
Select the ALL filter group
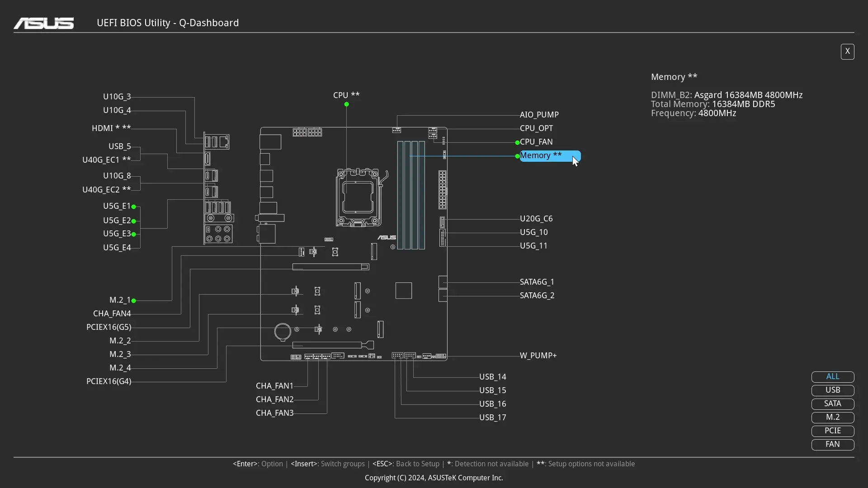pos(832,377)
